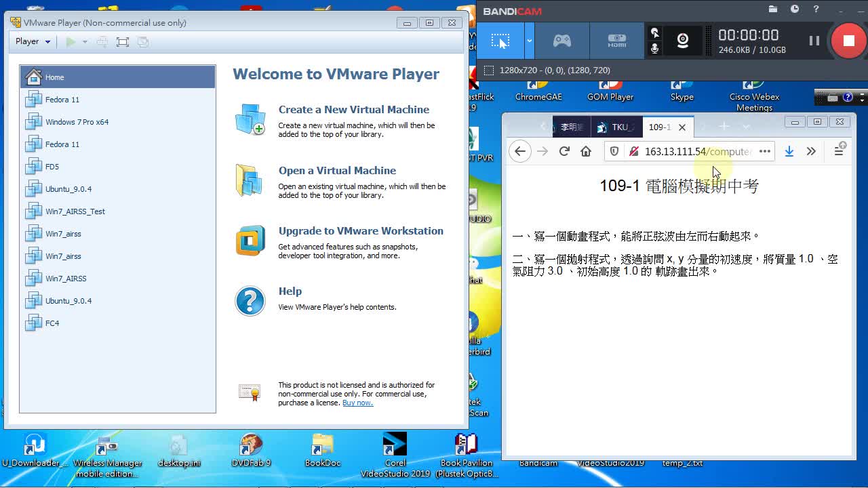Select the FC4 virtual machine
This screenshot has width=868, height=488.
(x=117, y=323)
